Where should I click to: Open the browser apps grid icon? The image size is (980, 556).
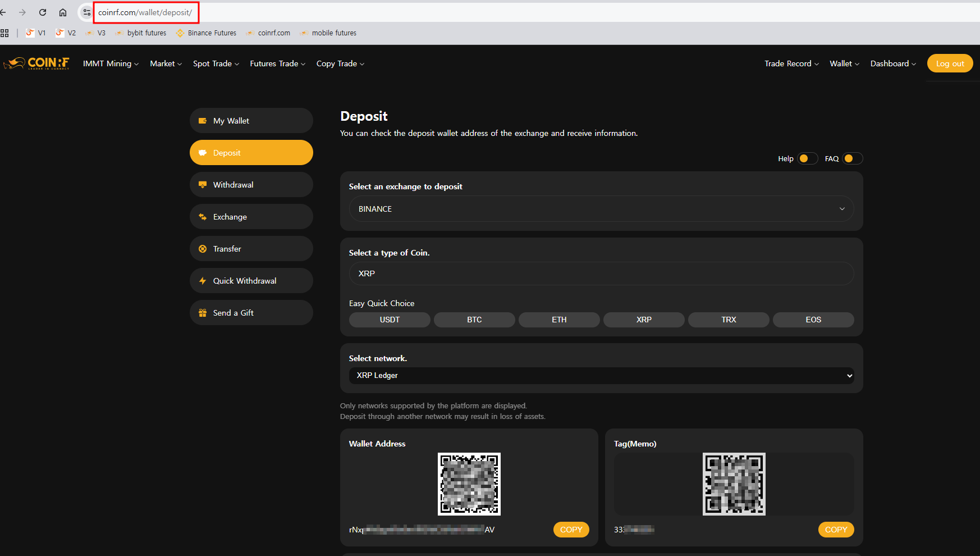(x=4, y=33)
